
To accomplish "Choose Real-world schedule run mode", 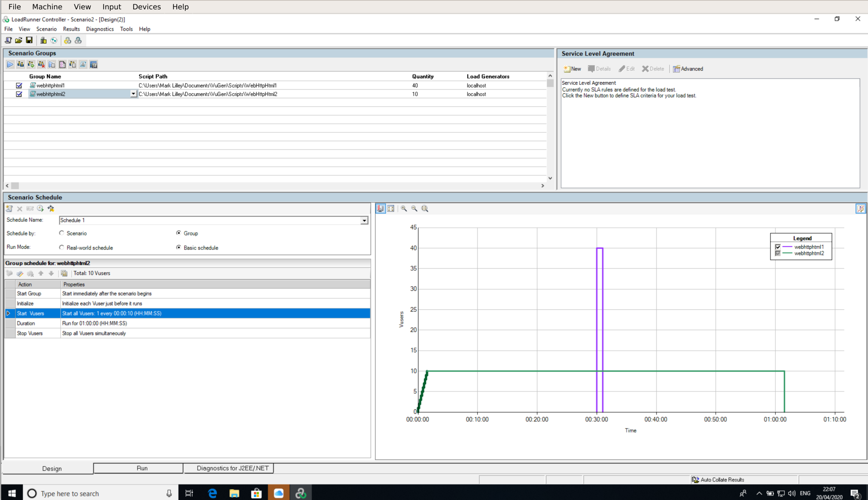I will point(62,247).
